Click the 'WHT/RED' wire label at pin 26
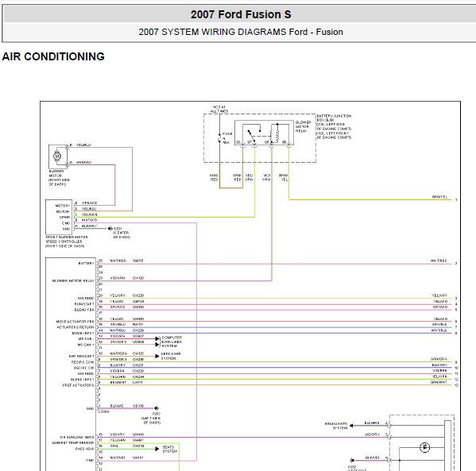Viewport: 476px width, 471px height. (118, 261)
